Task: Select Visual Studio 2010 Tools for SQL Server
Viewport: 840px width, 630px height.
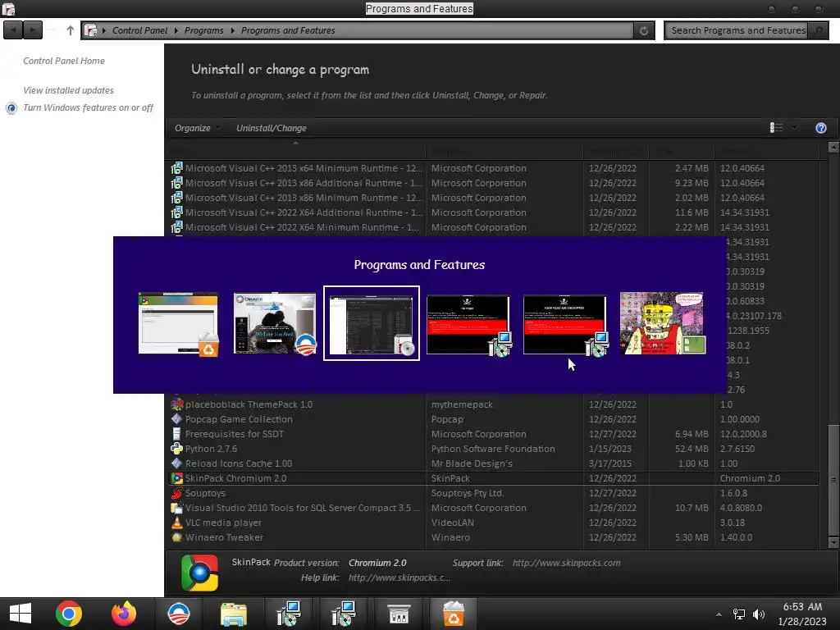Action: [494, 508]
